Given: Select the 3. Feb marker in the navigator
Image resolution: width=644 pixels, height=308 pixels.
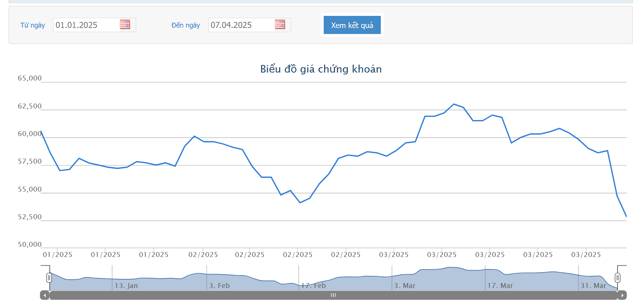Looking at the screenshot, I should (x=220, y=286).
